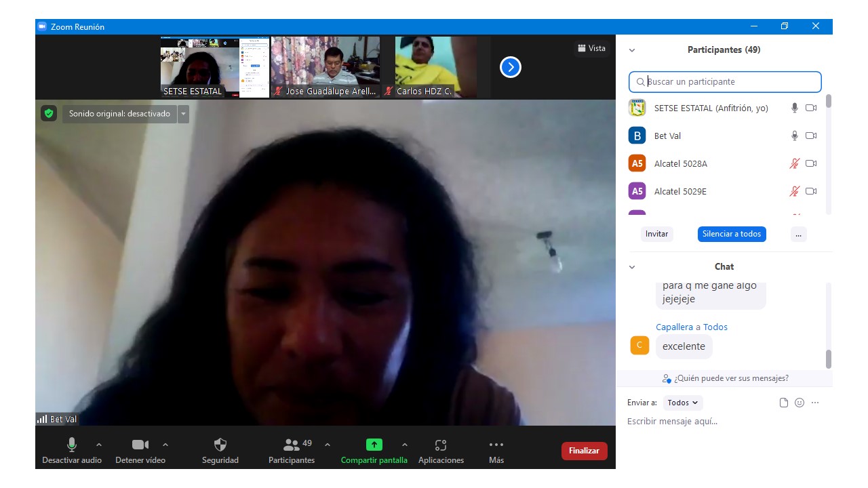Image resolution: width=868 pixels, height=488 pixels.
Task: Toggle Alcatel 5028A camera icon
Action: (811, 163)
